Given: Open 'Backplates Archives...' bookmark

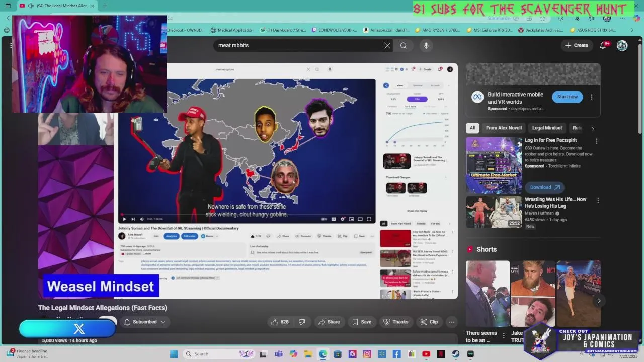Looking at the screenshot, I should 541,30.
